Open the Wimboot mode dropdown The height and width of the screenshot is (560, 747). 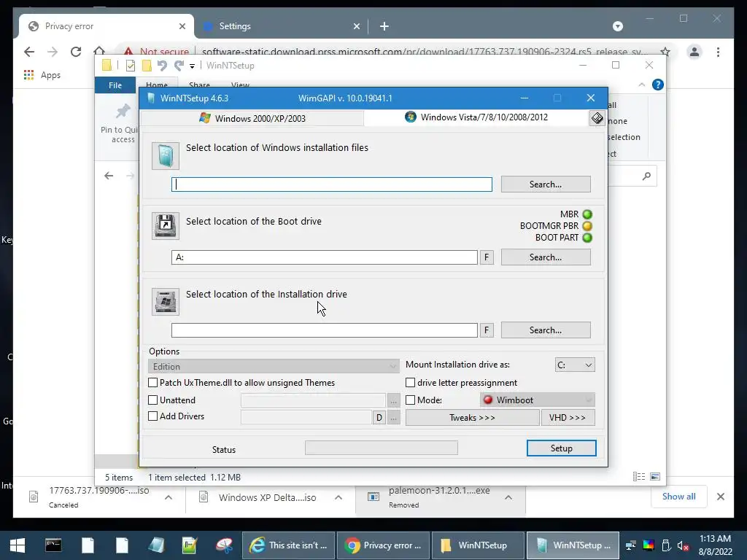(x=538, y=400)
